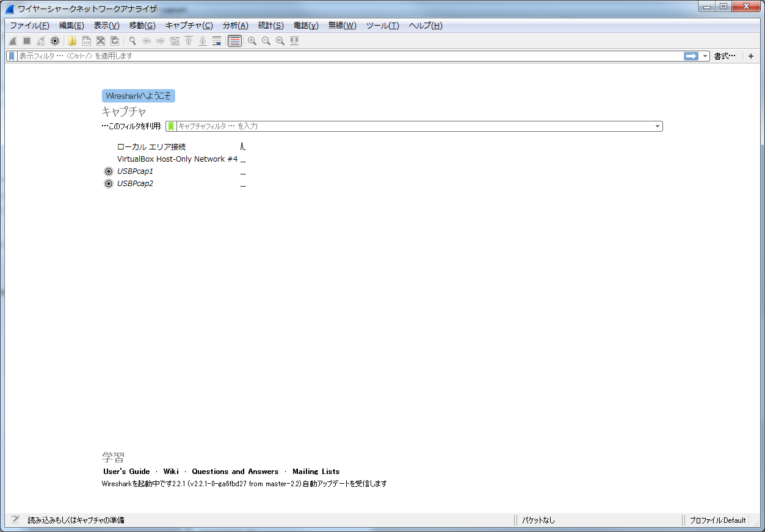Click the プロファイル:Default status bar entry
This screenshot has height=532, width=765.
(717, 520)
